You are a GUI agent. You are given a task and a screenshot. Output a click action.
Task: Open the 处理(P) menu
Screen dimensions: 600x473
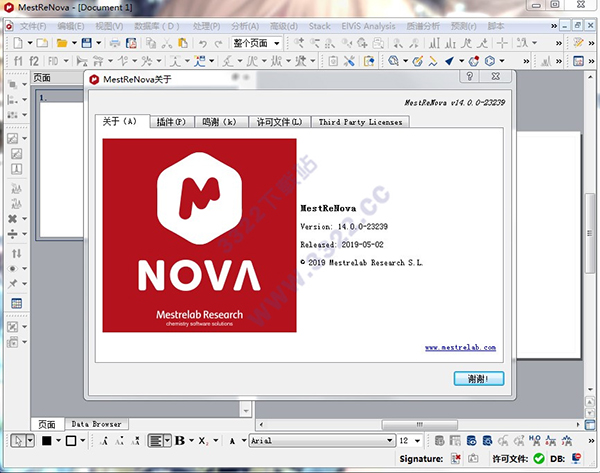[x=207, y=26]
